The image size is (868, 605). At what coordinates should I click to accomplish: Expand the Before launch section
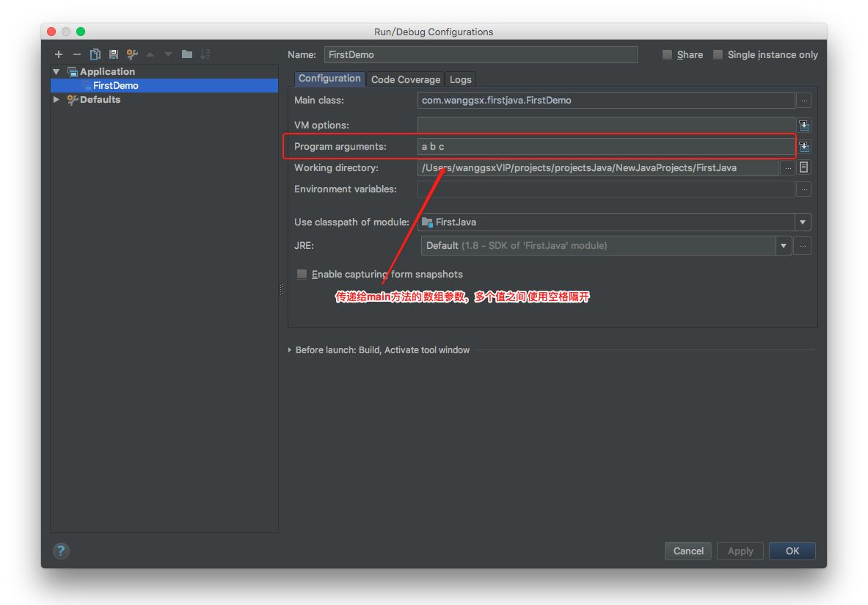coord(290,350)
